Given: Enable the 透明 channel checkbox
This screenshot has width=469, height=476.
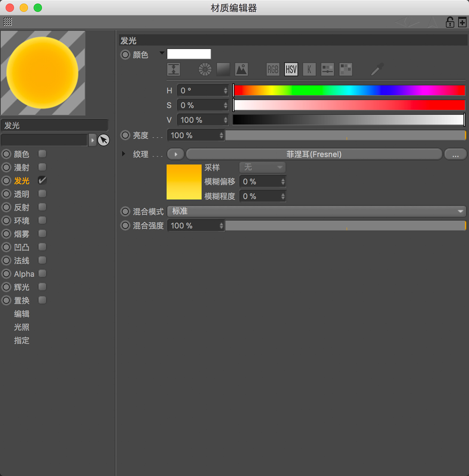Looking at the screenshot, I should click(43, 193).
